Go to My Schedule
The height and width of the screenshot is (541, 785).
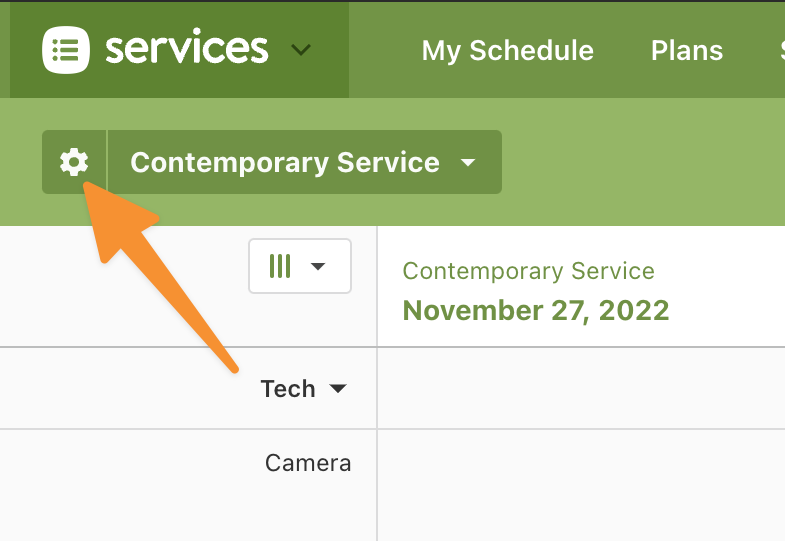[x=508, y=51]
